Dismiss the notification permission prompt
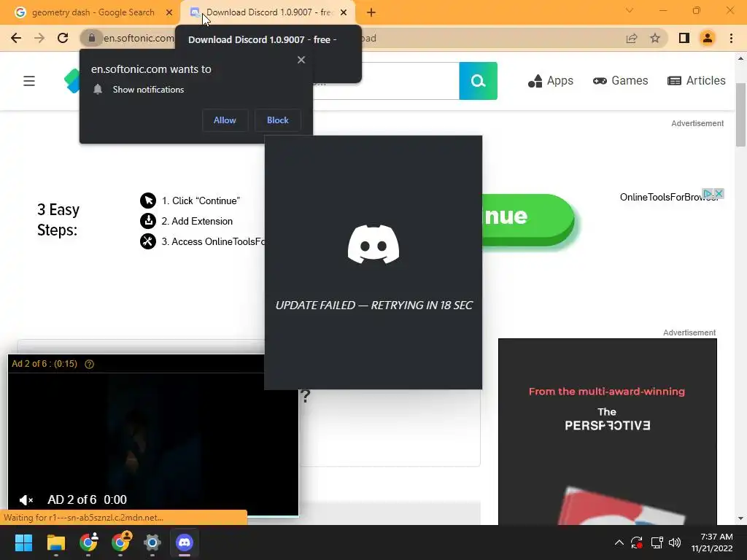The image size is (747, 560). 301,60
